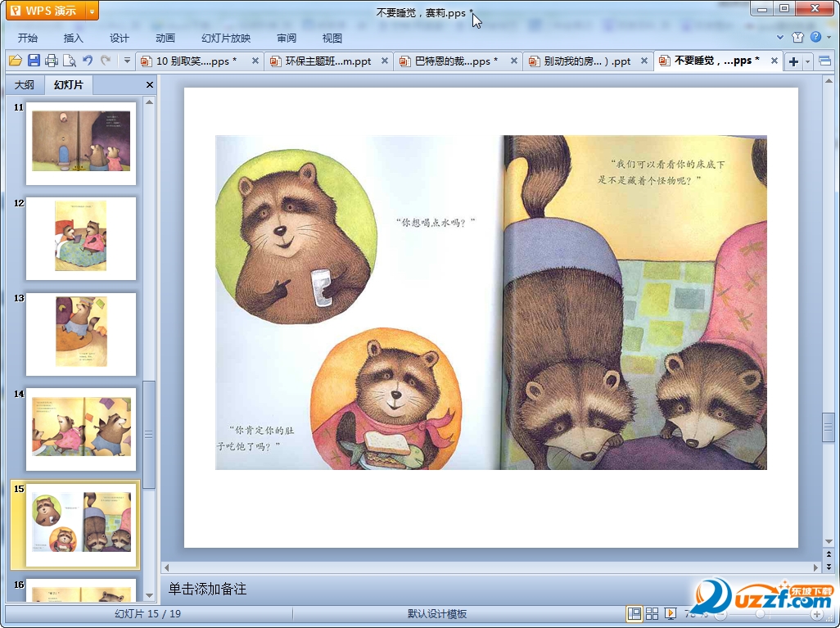Open the skin changer shirt icon
Screen dimensions: 840x628
click(798, 37)
